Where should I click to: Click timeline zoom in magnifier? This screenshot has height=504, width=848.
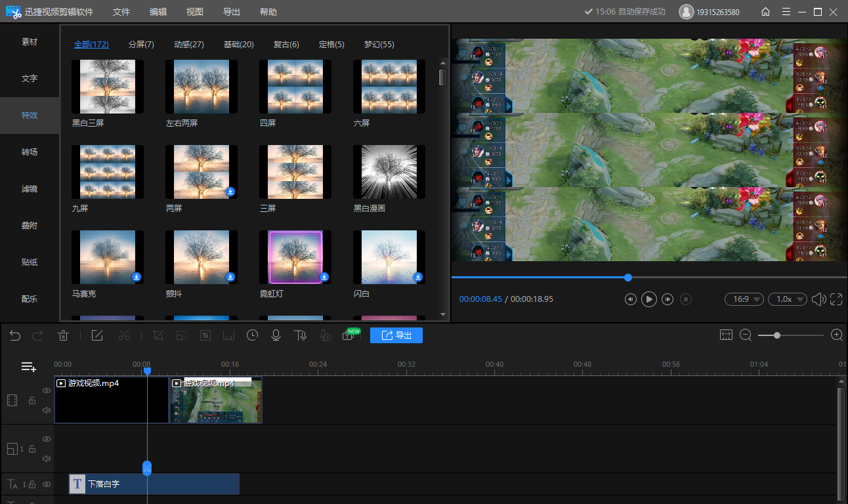[x=837, y=335]
